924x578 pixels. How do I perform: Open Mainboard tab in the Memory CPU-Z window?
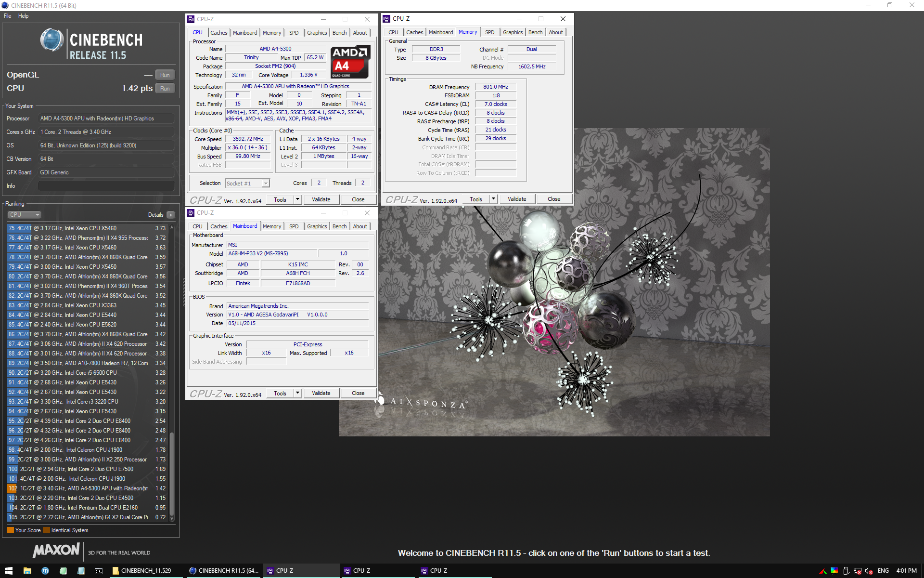click(441, 32)
